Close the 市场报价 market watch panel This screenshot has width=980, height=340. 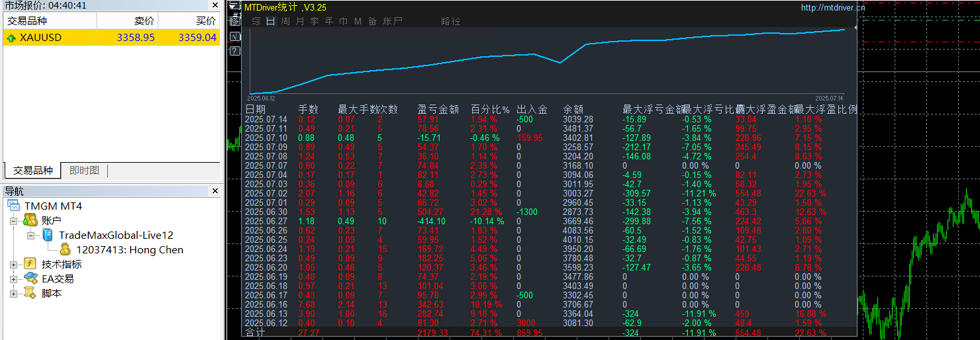(x=215, y=5)
